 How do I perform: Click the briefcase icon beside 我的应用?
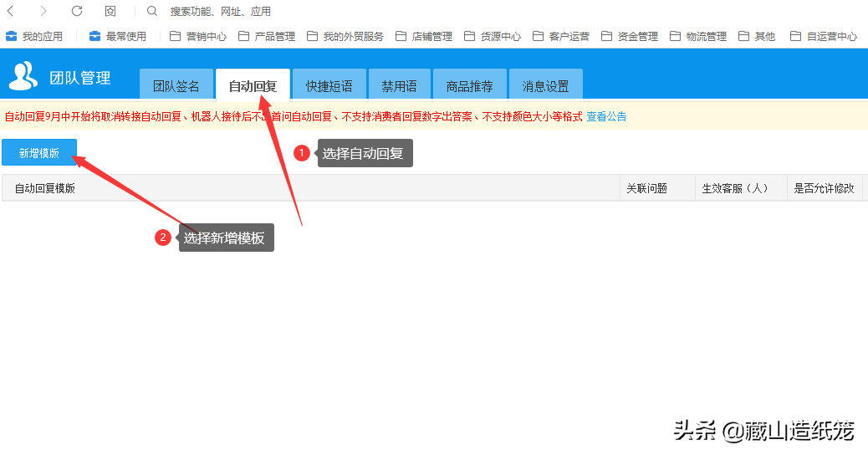pyautogui.click(x=11, y=37)
